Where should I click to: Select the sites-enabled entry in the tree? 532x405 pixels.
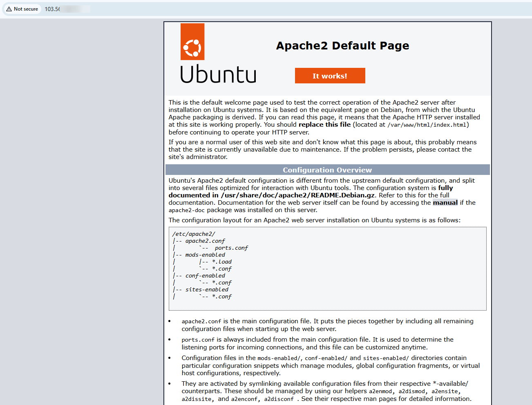[x=208, y=289]
